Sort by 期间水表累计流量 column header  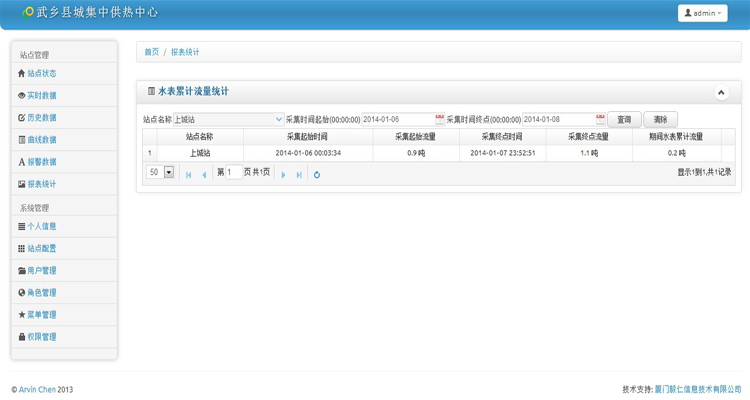pyautogui.click(x=677, y=137)
